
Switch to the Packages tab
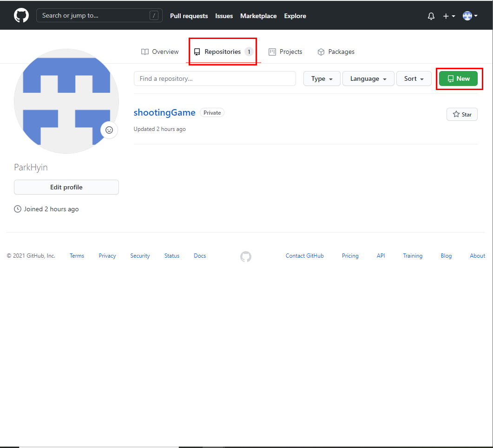(336, 52)
